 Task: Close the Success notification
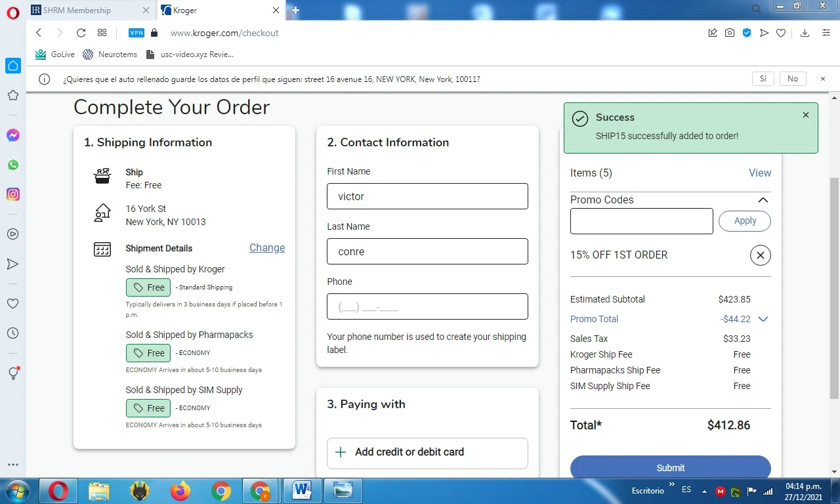point(806,115)
